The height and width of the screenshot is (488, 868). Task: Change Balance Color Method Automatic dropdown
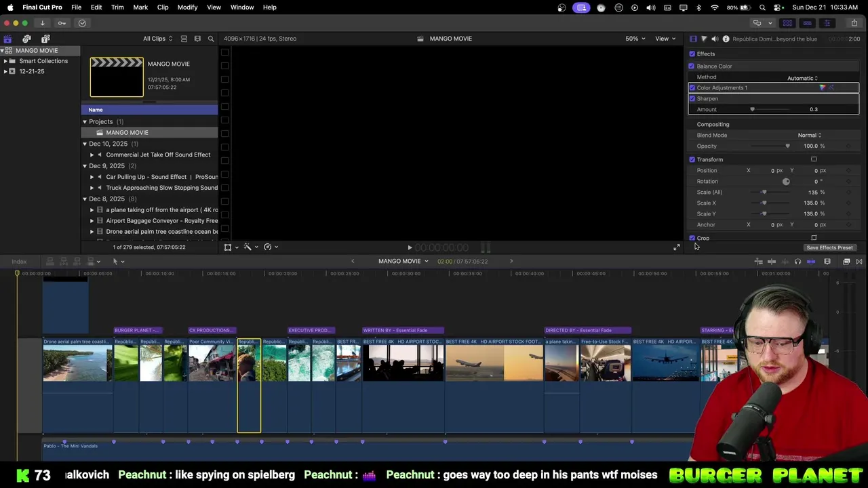pos(802,78)
